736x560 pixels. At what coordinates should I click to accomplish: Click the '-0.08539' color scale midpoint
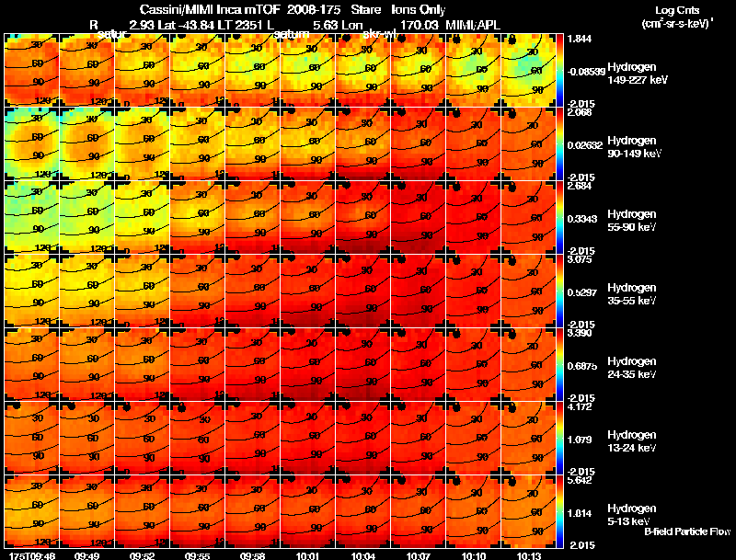tap(586, 72)
